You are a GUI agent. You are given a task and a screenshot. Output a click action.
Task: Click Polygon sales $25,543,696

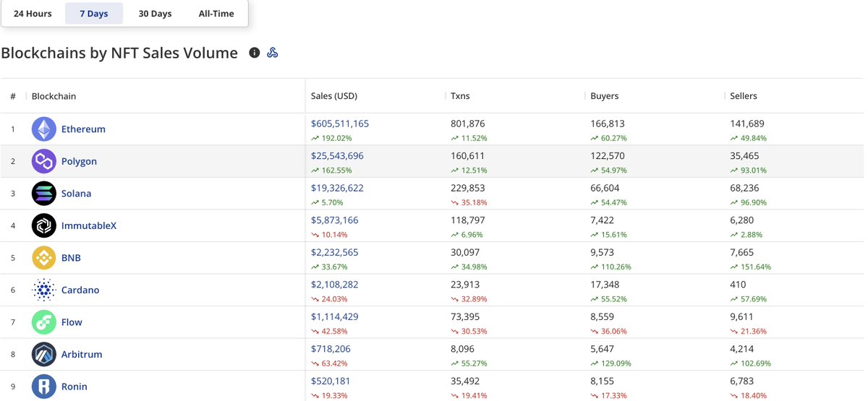pos(337,155)
